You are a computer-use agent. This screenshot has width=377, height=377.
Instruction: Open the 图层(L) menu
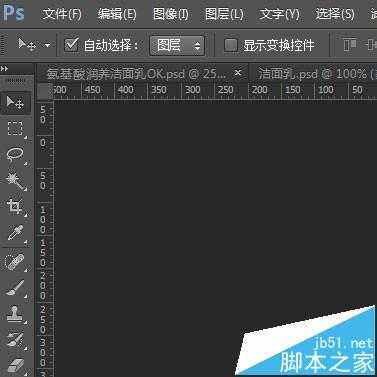pyautogui.click(x=224, y=14)
